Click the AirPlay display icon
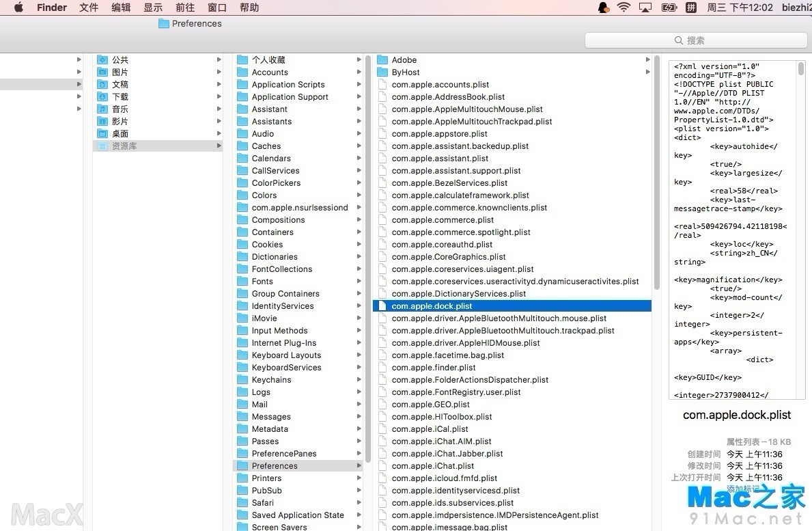This screenshot has height=531, width=812. point(645,8)
